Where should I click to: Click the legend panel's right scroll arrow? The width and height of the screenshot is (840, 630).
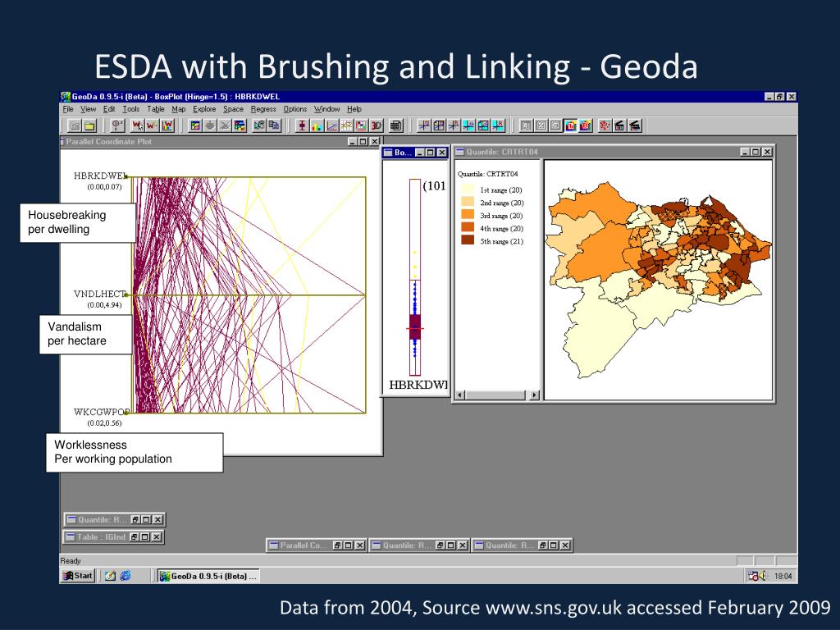point(534,395)
